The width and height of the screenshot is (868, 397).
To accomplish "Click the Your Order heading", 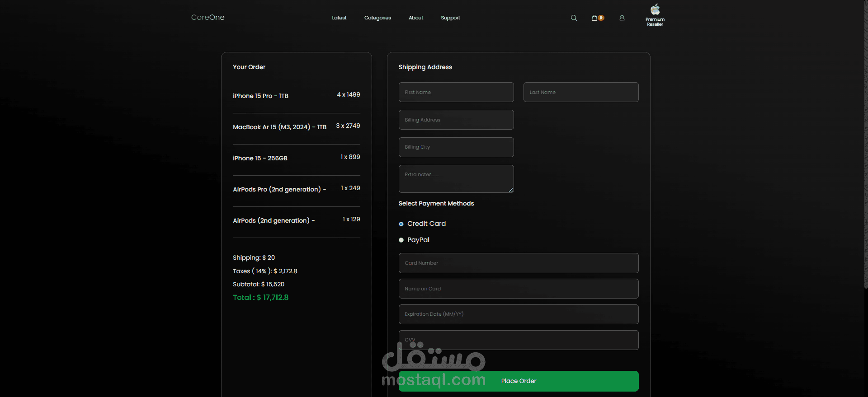I will 249,67.
